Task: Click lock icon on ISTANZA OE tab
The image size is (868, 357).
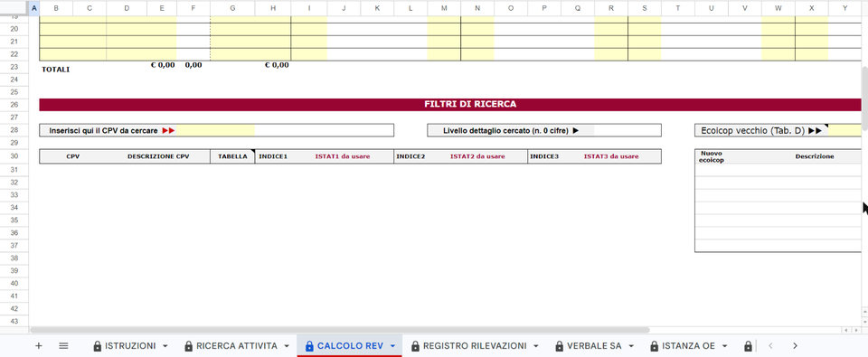Action: tap(655, 346)
